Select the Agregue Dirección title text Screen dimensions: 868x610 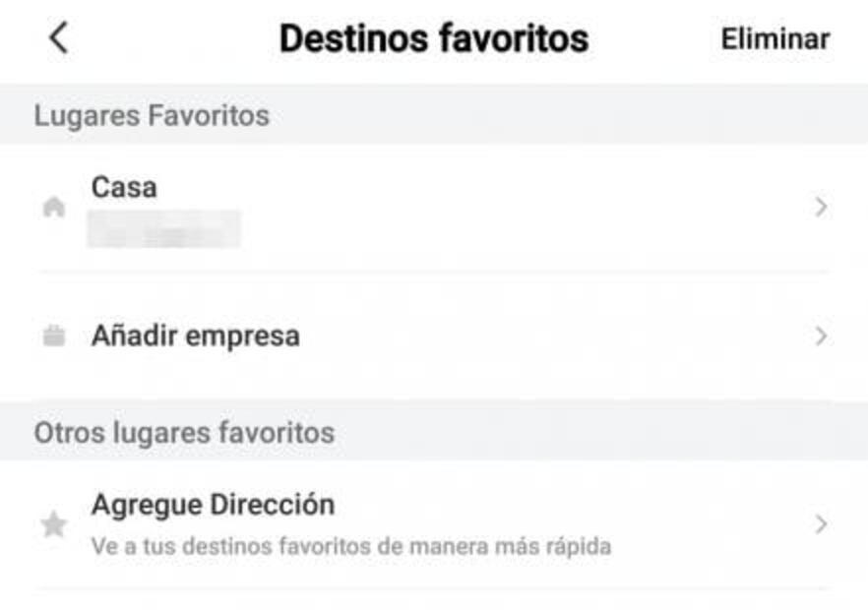pyautogui.click(x=213, y=505)
